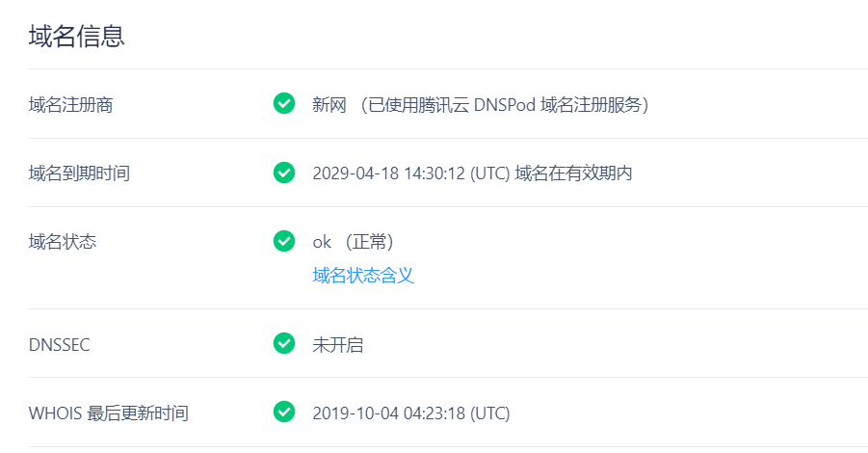Click the registrar text 新网 DNSPod 域名注册服务
This screenshot has width=868, height=453.
click(481, 105)
